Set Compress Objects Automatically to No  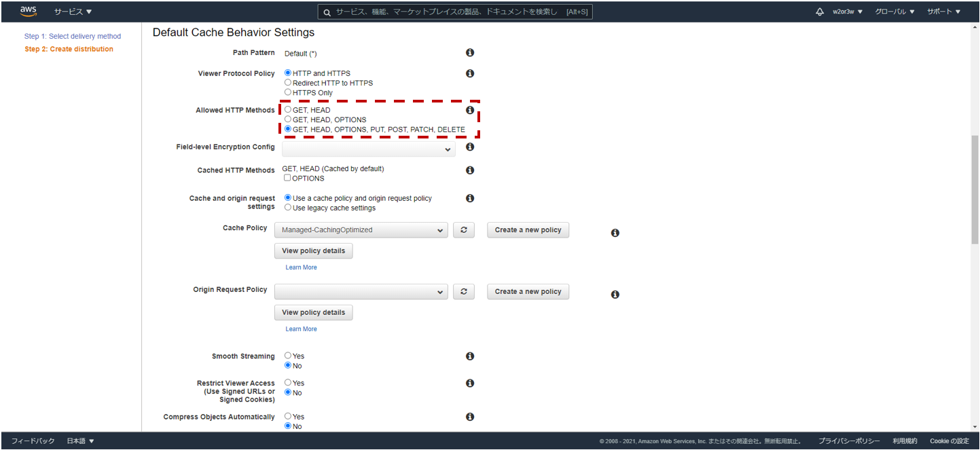[288, 426]
